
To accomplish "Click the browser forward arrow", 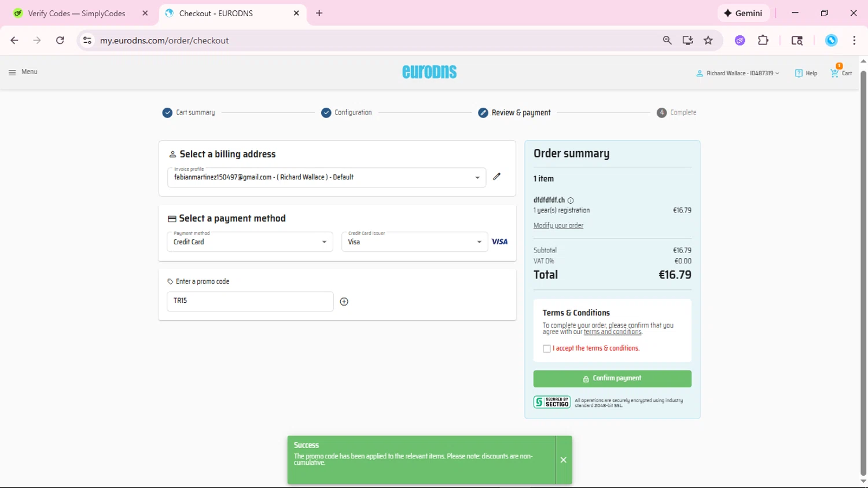I will (x=37, y=41).
